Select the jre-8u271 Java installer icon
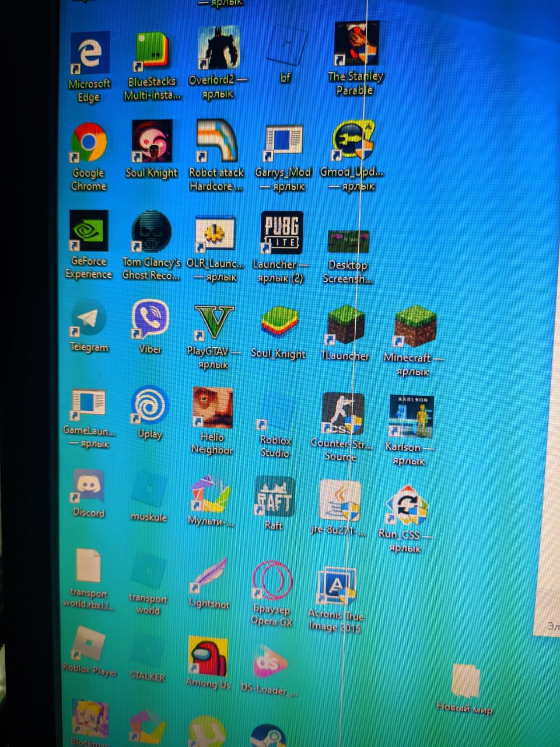 (340, 501)
